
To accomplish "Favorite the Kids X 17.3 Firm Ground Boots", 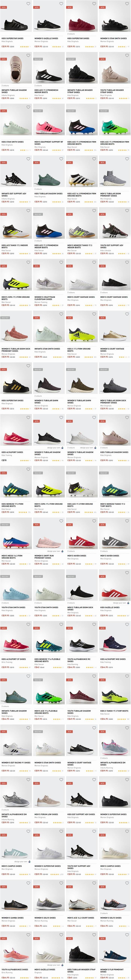I will coord(94,314).
